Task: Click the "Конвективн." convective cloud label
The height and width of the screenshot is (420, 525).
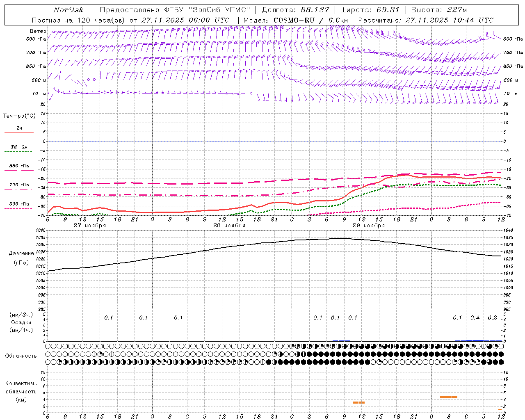Action: (x=21, y=383)
